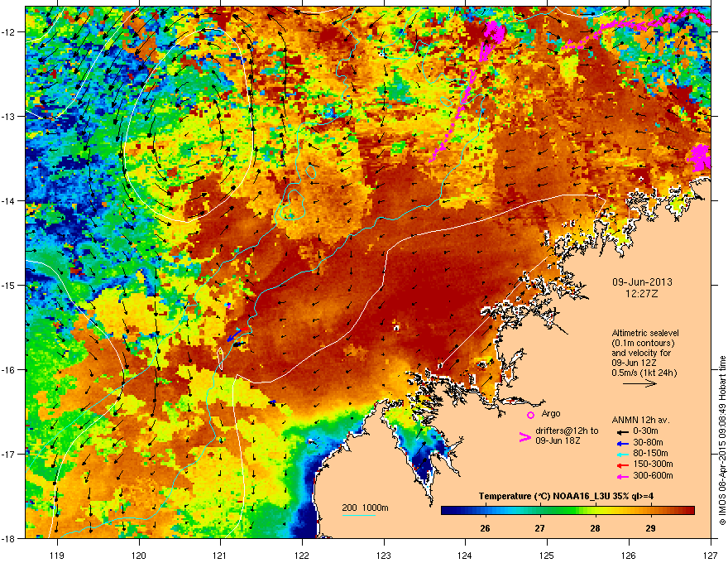Screen dimensions: 728x563
Task: Click the latitude axis label '-12'
Action: 8,32
